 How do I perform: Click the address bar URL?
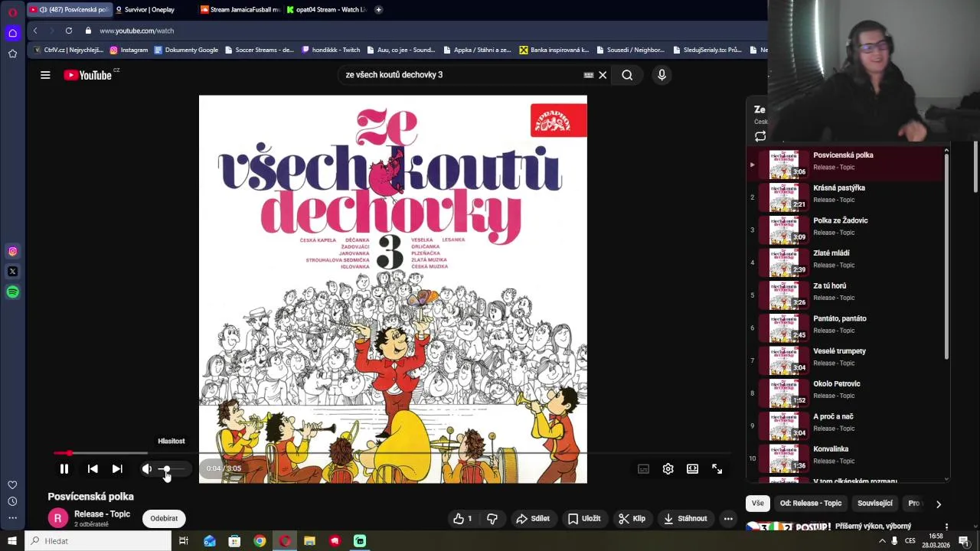tap(136, 31)
